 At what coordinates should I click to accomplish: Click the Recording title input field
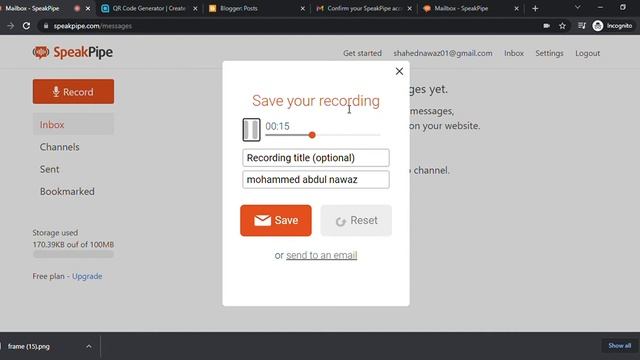[316, 158]
